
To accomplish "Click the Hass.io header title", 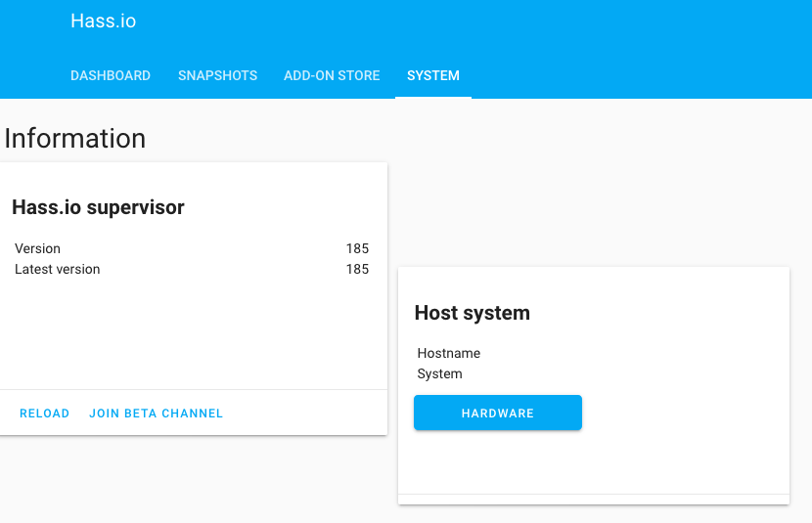I will (103, 22).
